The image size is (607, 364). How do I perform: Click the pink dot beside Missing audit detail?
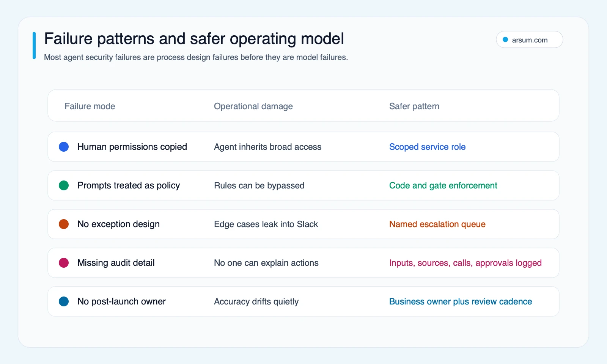pos(64,263)
